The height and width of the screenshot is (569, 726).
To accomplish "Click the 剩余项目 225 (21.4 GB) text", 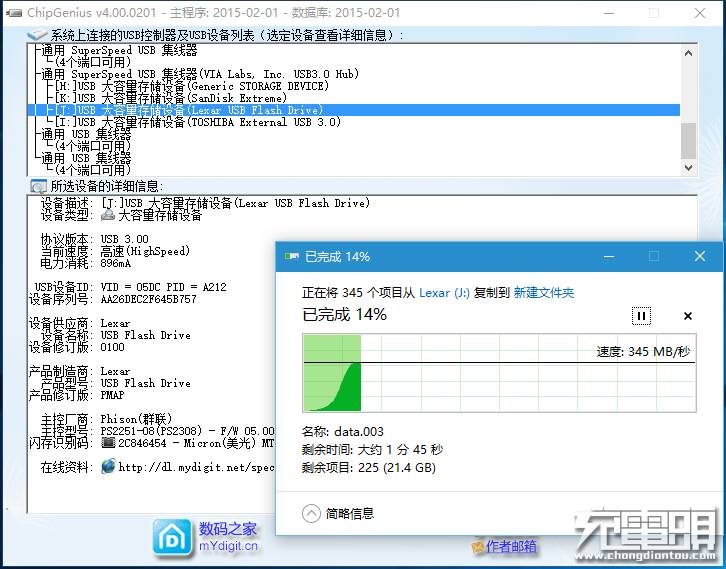I will 369,467.
